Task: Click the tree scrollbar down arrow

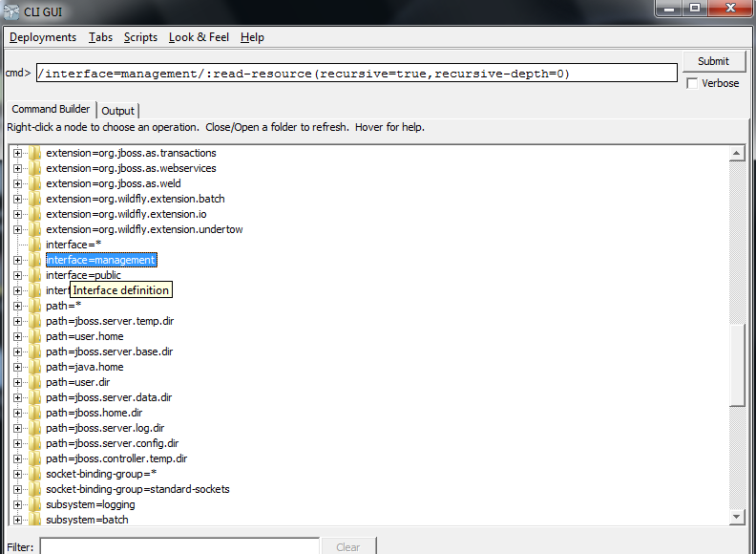Action: 736,517
